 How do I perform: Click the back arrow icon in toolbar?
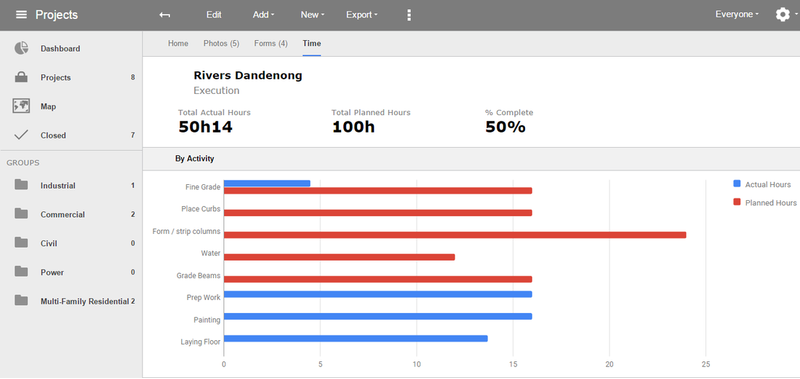point(164,15)
